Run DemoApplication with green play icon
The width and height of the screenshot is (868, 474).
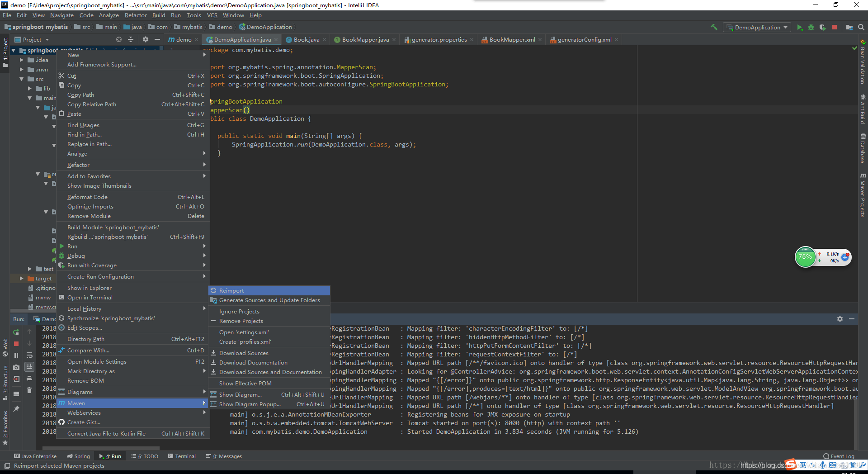(799, 27)
